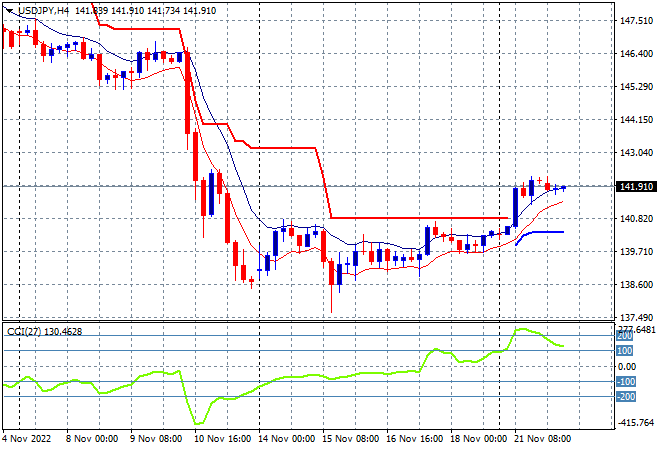Click the large blue candle on 21 Nov

pos(515,208)
